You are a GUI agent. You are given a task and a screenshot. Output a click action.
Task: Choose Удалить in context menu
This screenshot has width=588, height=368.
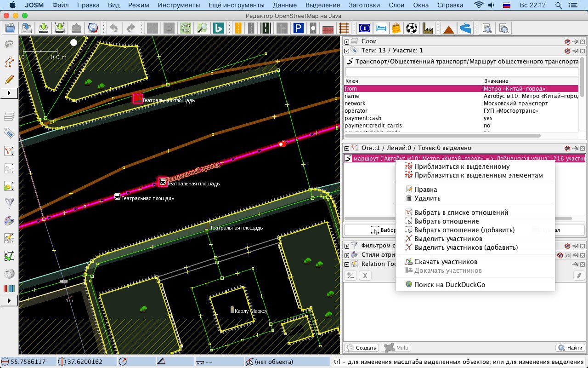coord(475,198)
